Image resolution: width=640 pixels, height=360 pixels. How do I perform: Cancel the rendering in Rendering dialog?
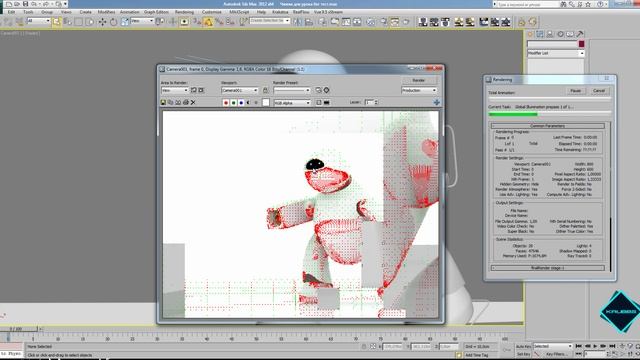[599, 91]
